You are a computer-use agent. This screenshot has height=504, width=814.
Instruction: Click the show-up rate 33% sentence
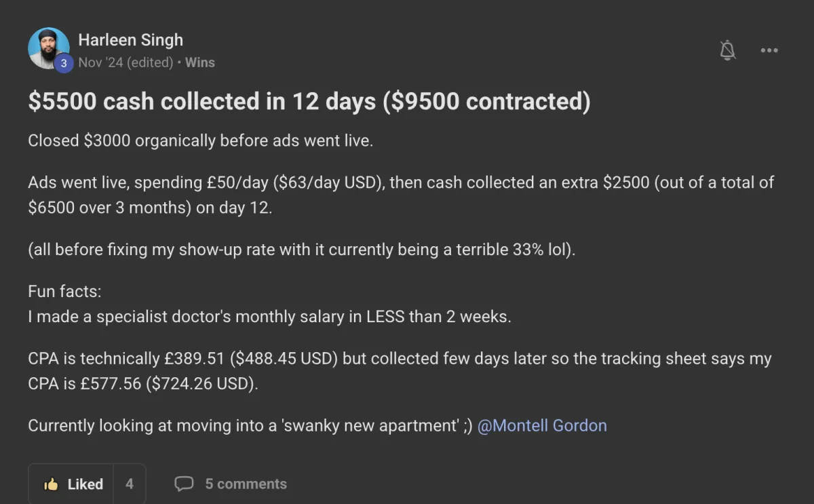point(301,250)
